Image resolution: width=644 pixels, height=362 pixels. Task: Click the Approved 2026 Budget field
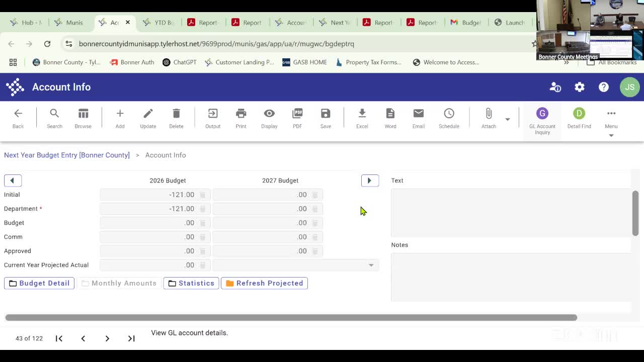155,251
